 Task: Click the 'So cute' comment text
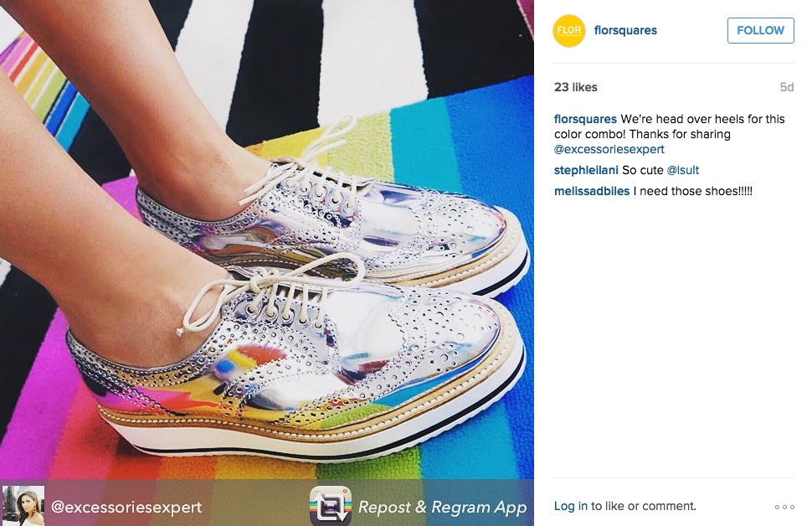point(643,170)
